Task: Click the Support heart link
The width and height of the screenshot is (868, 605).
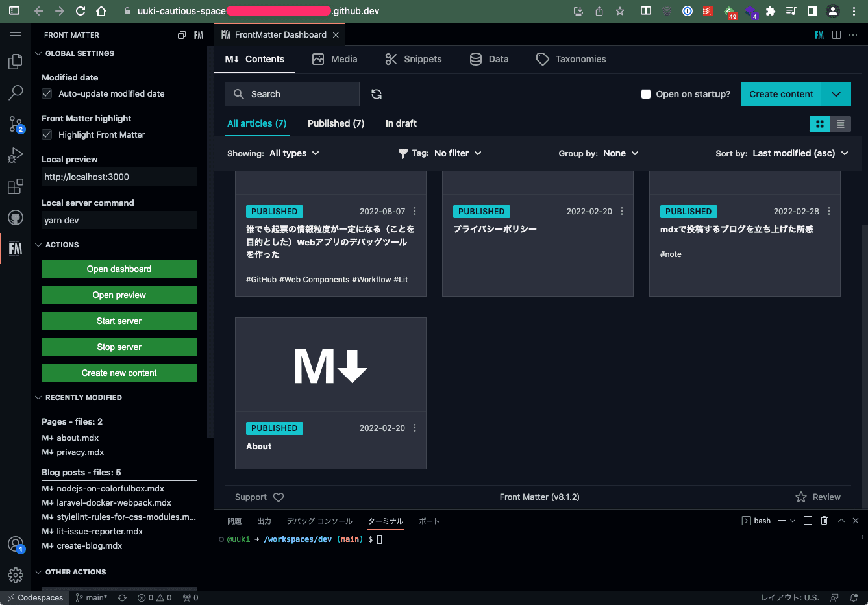Action: [x=260, y=497]
